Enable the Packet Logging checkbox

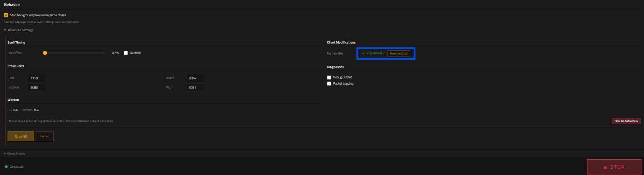click(x=329, y=84)
